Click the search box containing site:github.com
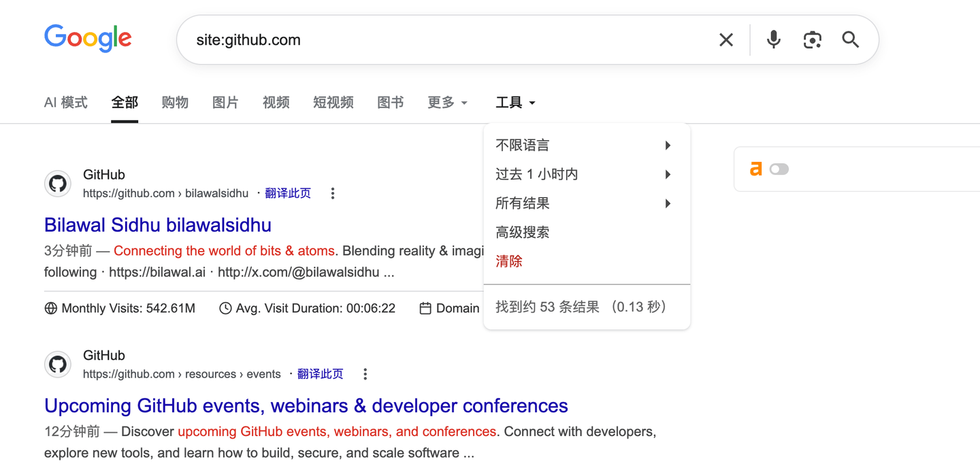The height and width of the screenshot is (470, 980). (x=442, y=40)
